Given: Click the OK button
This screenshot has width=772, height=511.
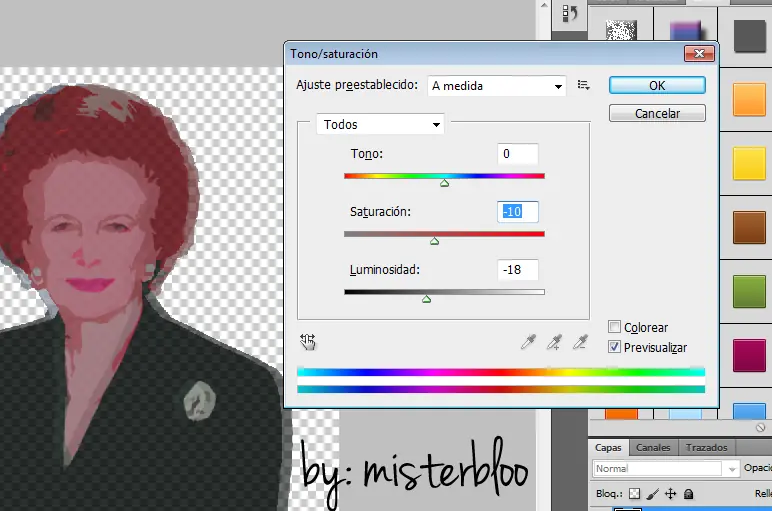Looking at the screenshot, I should 657,85.
